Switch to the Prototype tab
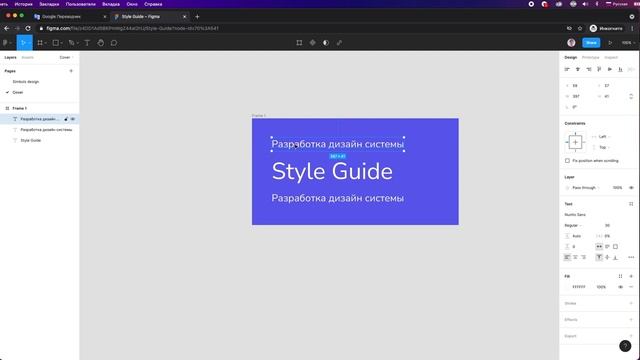Screen dimensions: 640x360 coord(590,58)
